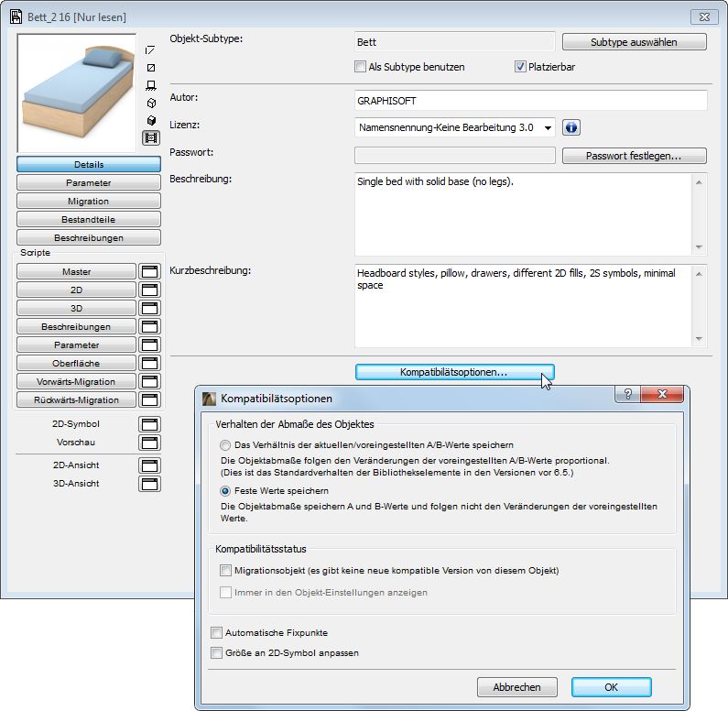This screenshot has width=728, height=711.
Task: Enable Größe an 2D-Symbol anpassen checkbox
Action: click(x=216, y=653)
